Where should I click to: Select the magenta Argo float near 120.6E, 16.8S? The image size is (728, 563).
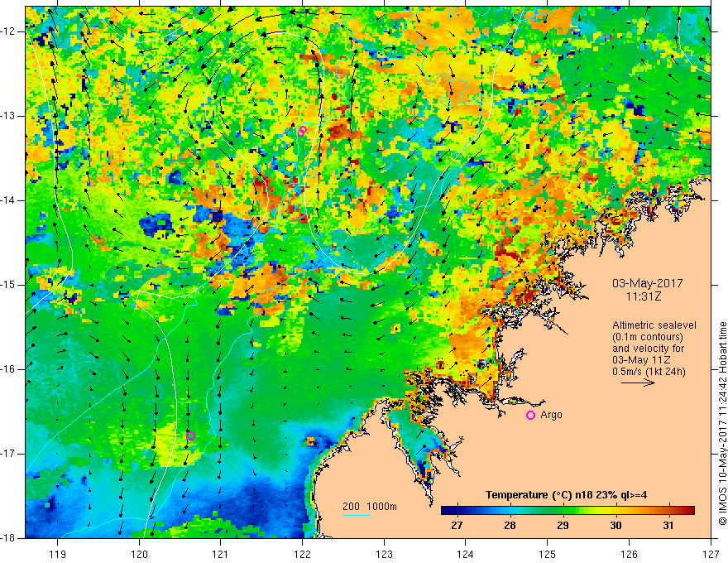point(190,435)
